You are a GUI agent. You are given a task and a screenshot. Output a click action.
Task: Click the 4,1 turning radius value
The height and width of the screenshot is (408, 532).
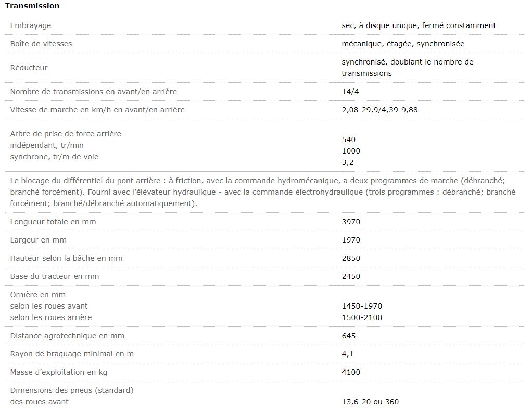tap(348, 354)
